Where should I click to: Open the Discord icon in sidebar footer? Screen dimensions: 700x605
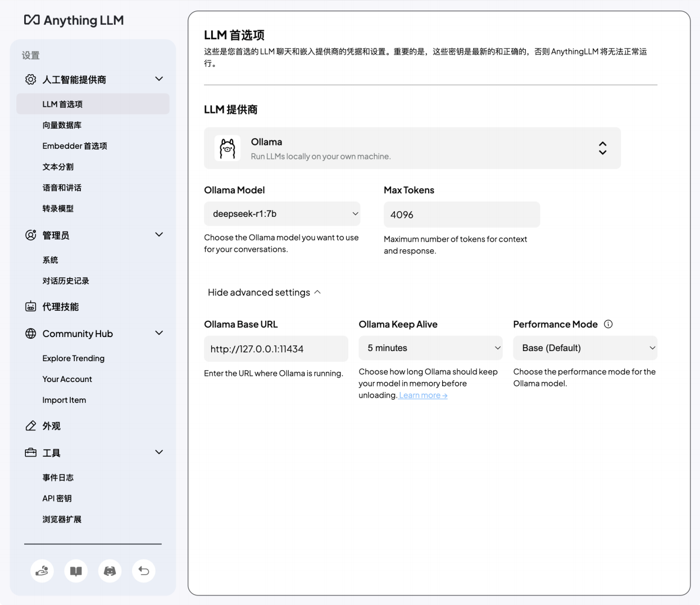point(110,571)
